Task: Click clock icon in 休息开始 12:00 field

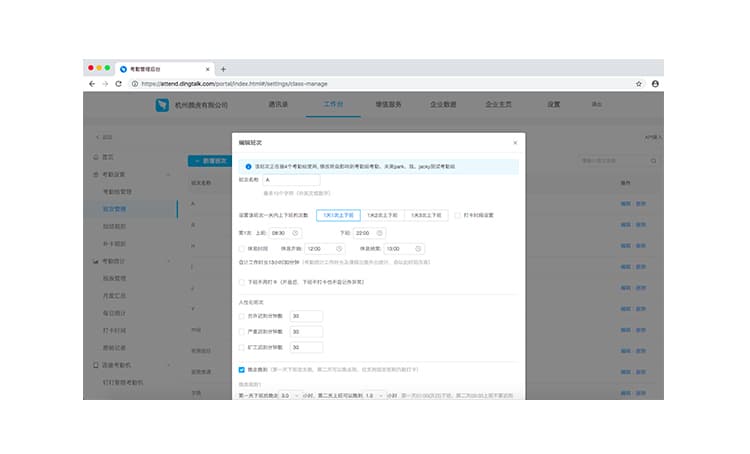Action: coord(339,248)
